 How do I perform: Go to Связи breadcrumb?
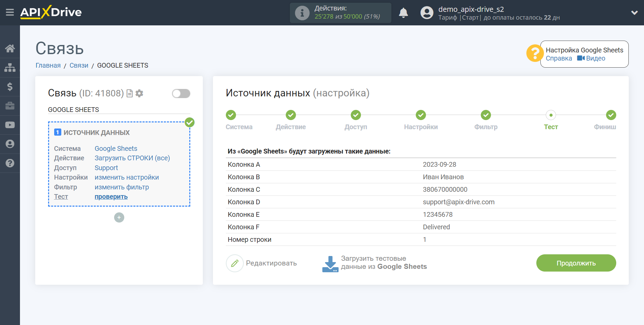tap(79, 65)
